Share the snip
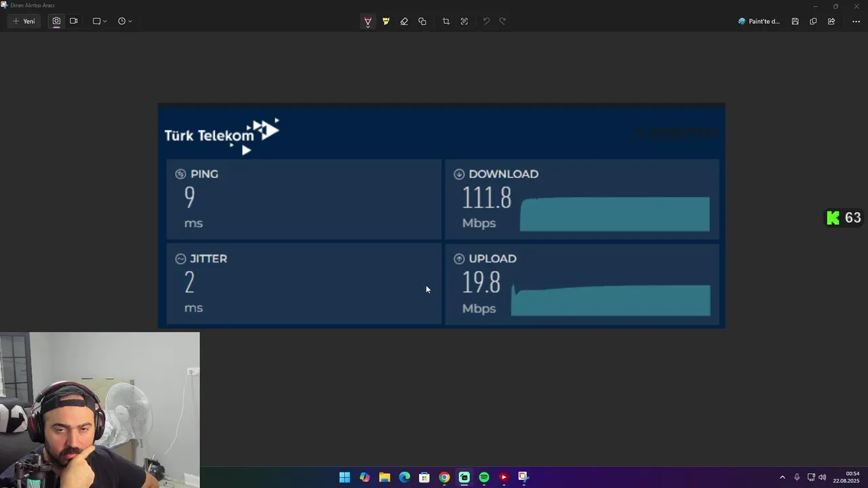Image resolution: width=868 pixels, height=488 pixels. (x=831, y=21)
